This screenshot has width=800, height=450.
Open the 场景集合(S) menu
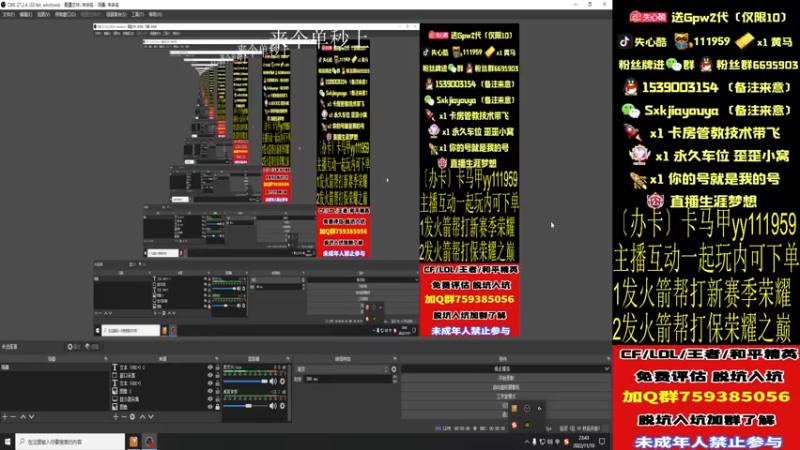tap(116, 14)
